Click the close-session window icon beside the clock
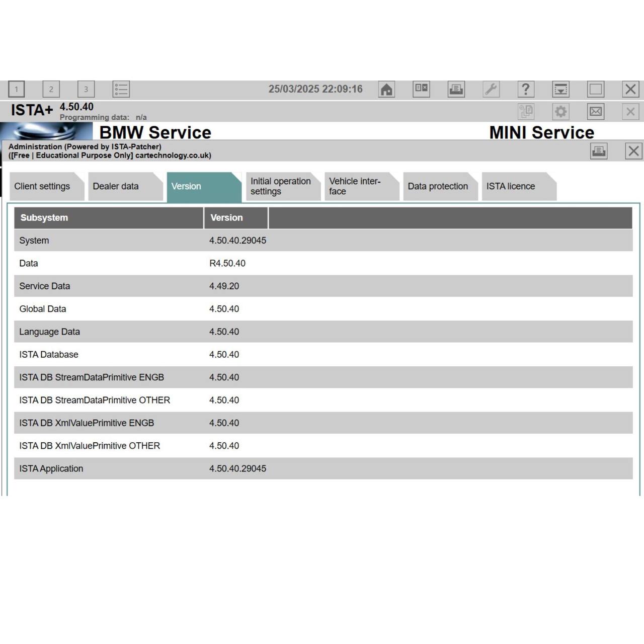This screenshot has height=644, width=644. coord(421,89)
